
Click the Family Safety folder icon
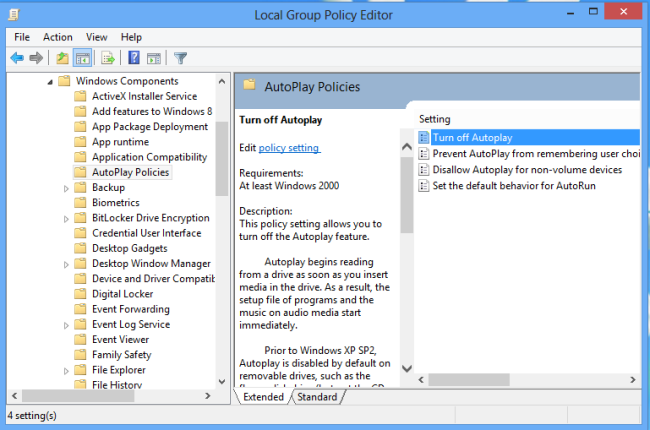pos(80,355)
